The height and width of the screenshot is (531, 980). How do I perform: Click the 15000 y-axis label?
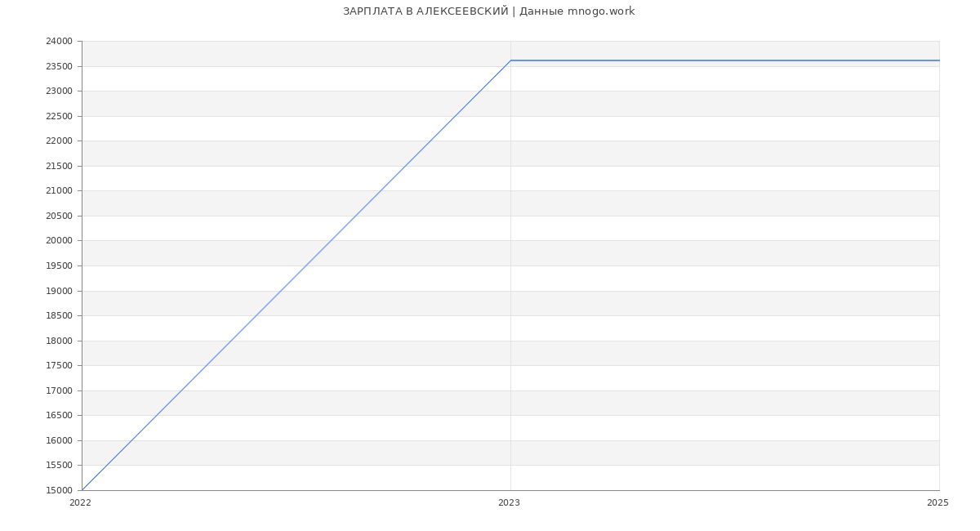tap(59, 491)
